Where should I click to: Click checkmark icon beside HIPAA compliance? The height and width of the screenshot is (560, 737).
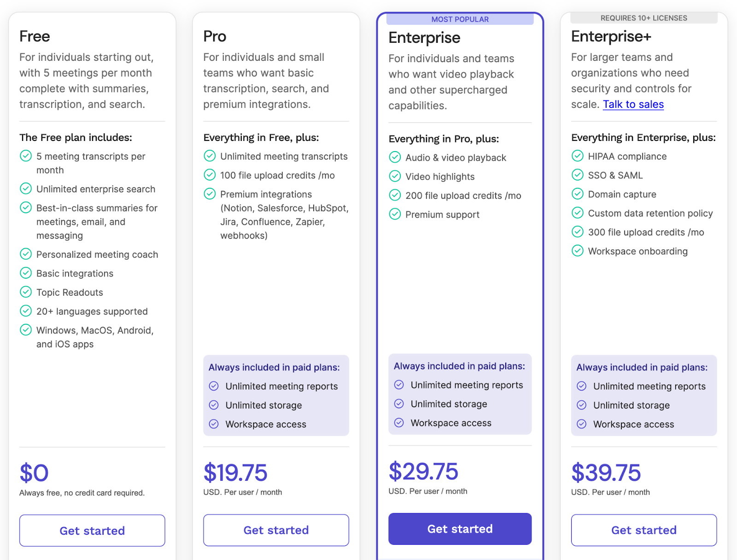click(x=577, y=156)
